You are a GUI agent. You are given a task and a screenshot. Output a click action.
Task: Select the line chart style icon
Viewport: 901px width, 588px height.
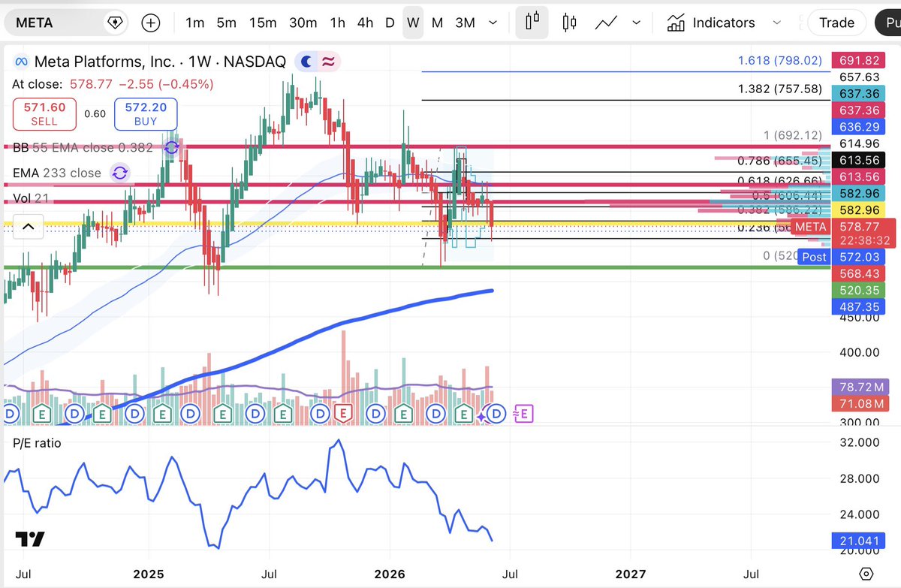click(605, 23)
